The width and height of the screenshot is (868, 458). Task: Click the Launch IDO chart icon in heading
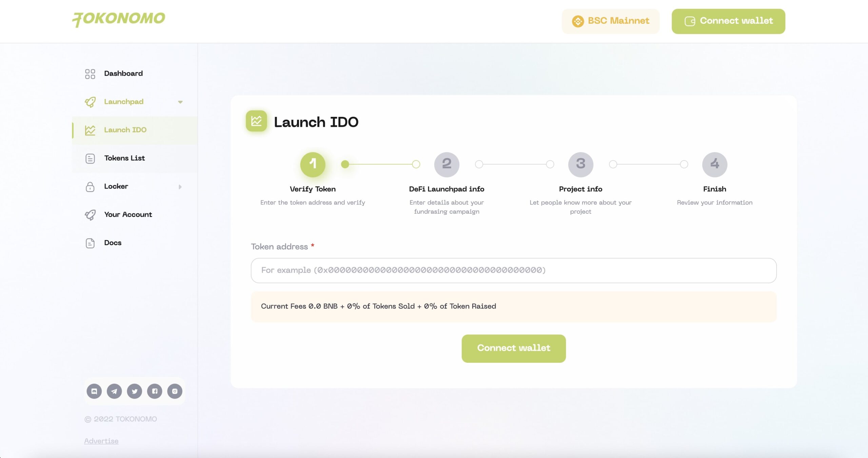point(256,121)
